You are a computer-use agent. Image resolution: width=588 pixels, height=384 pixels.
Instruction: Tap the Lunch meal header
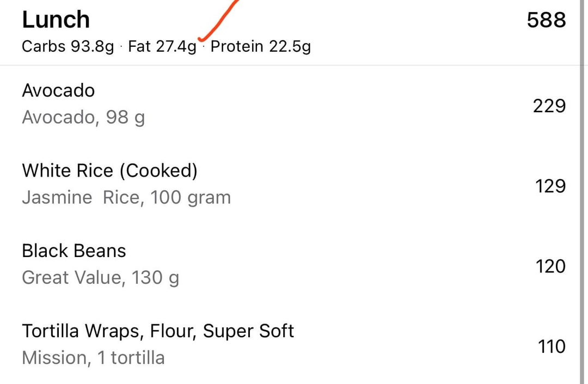[x=56, y=20]
